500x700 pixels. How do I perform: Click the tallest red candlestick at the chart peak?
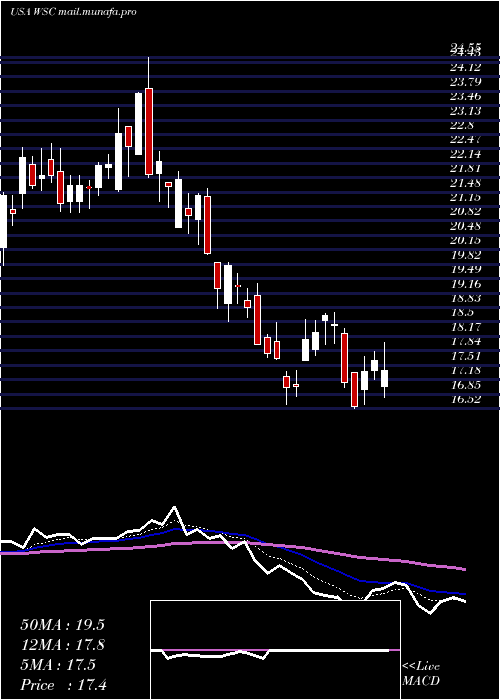pos(149,131)
